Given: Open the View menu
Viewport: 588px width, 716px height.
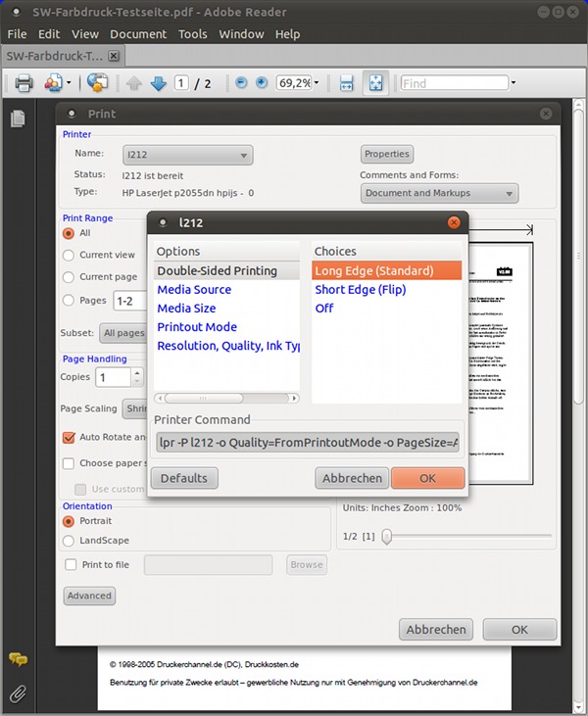Looking at the screenshot, I should click(85, 34).
